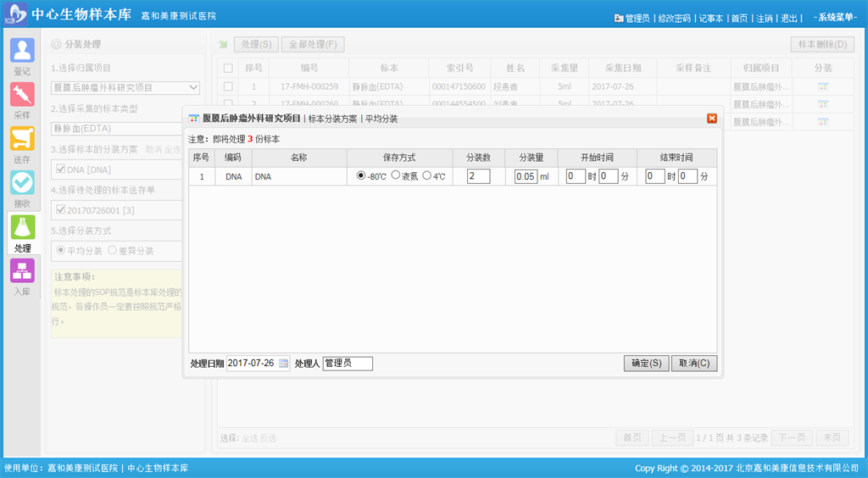Click the 处理人 handler text field
Image resolution: width=868 pixels, height=478 pixels.
tap(348, 364)
